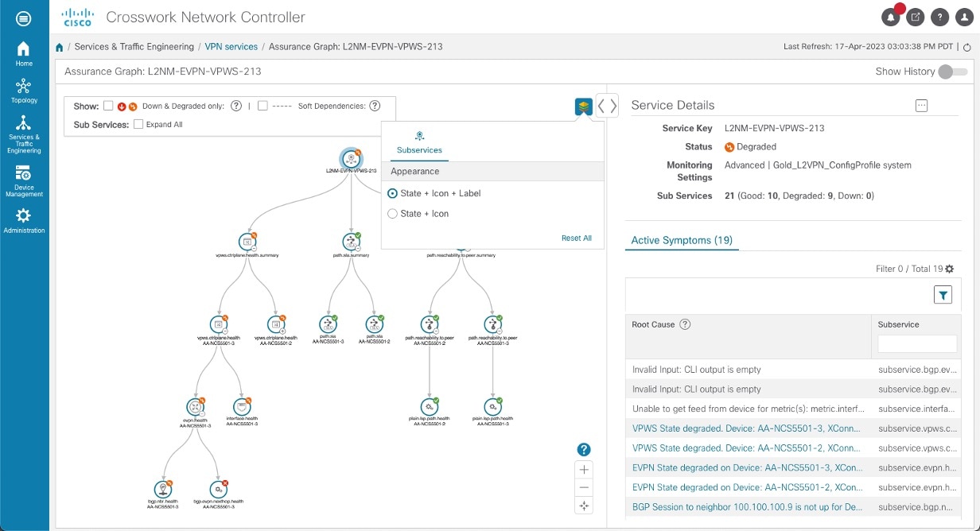Open the Administration gear in sidebar
The width and height of the screenshot is (980, 531).
24,220
